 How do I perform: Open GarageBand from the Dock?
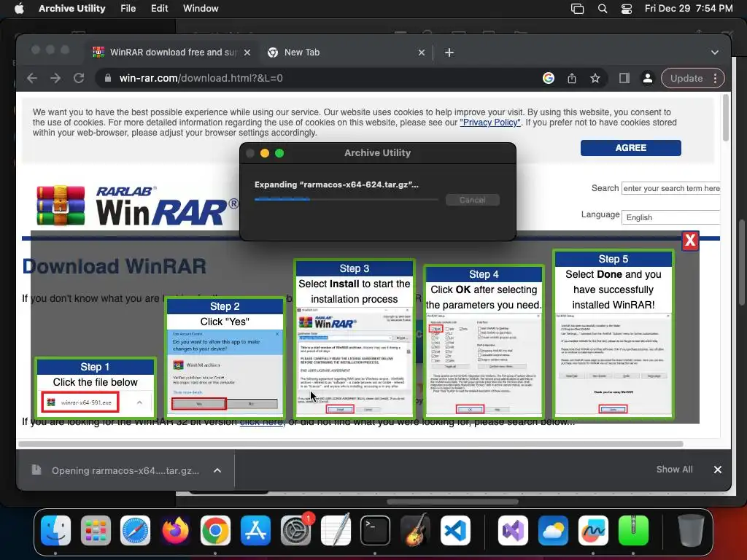[x=415, y=531]
